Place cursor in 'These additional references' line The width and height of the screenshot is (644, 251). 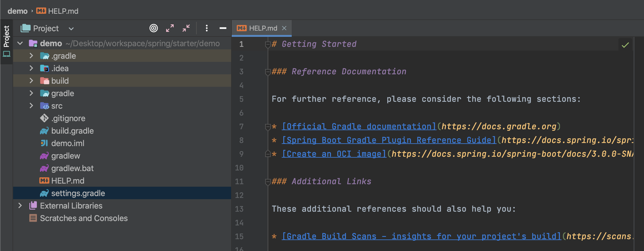tap(394, 209)
